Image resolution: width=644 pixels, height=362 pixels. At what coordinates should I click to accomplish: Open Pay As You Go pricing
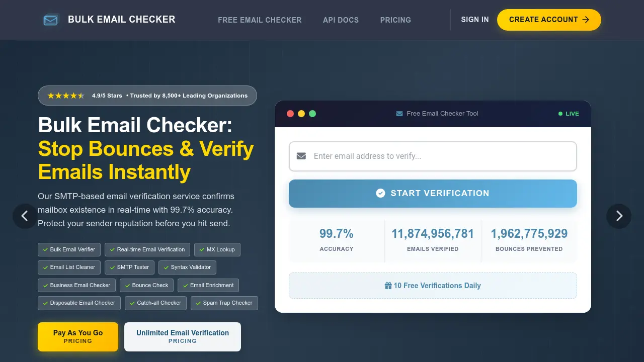pos(78,337)
